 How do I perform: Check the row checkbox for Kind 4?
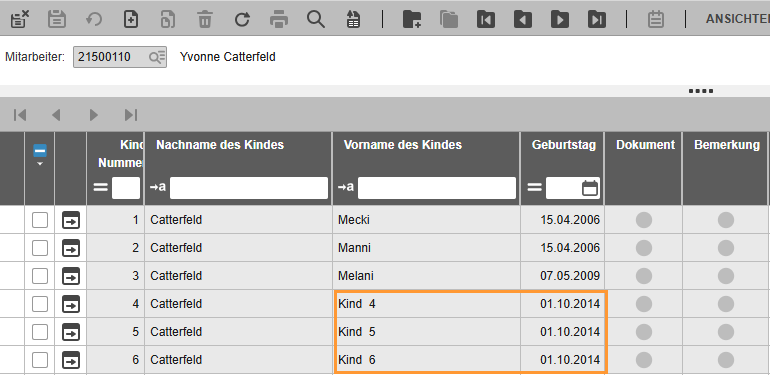(x=40, y=304)
